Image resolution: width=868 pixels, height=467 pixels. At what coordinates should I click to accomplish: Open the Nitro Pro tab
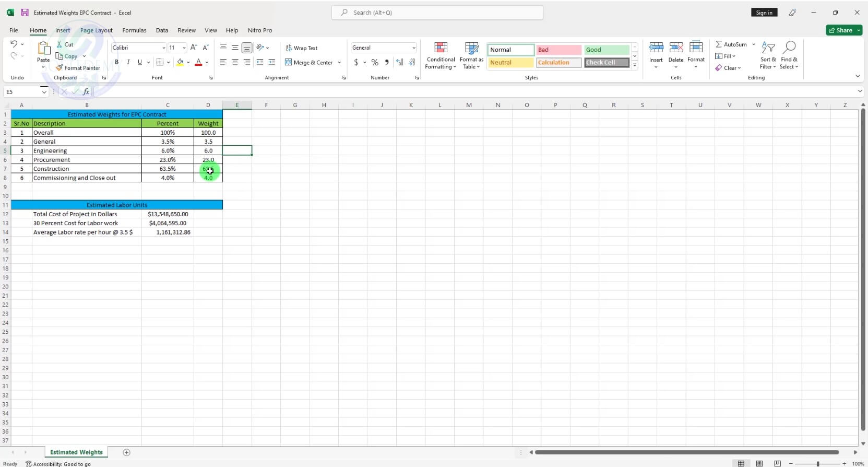(x=259, y=30)
